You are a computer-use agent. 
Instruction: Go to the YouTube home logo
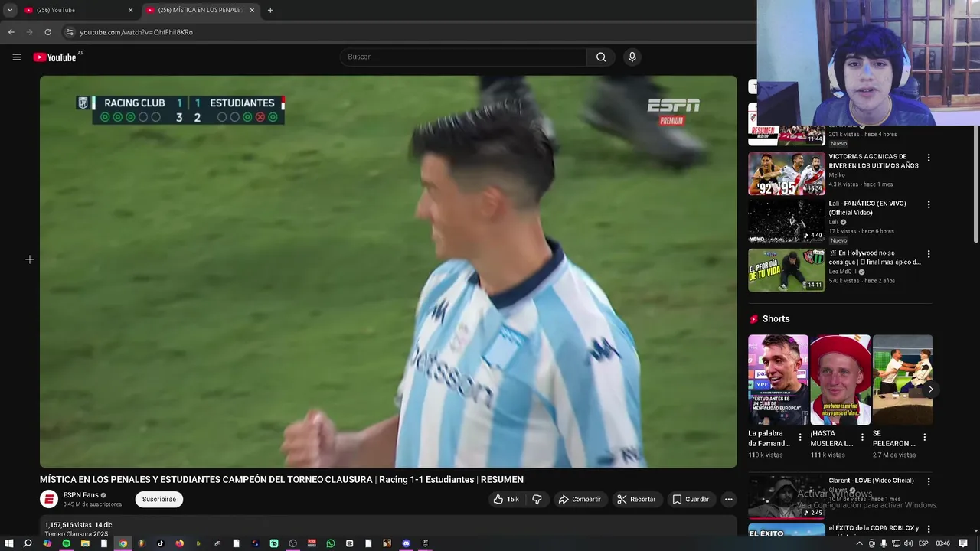click(55, 57)
